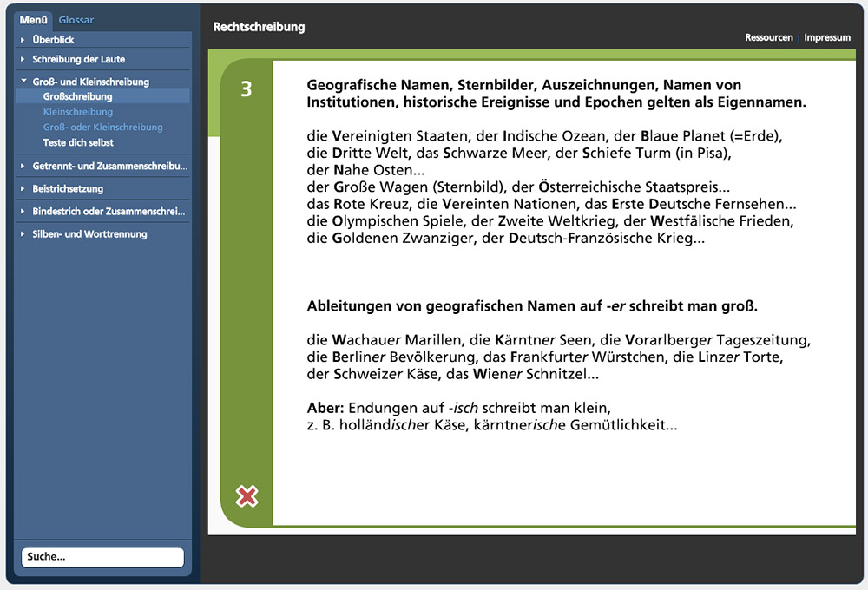The image size is (868, 590).
Task: Open the Schreibung der Laute chapter
Action: pos(79,59)
